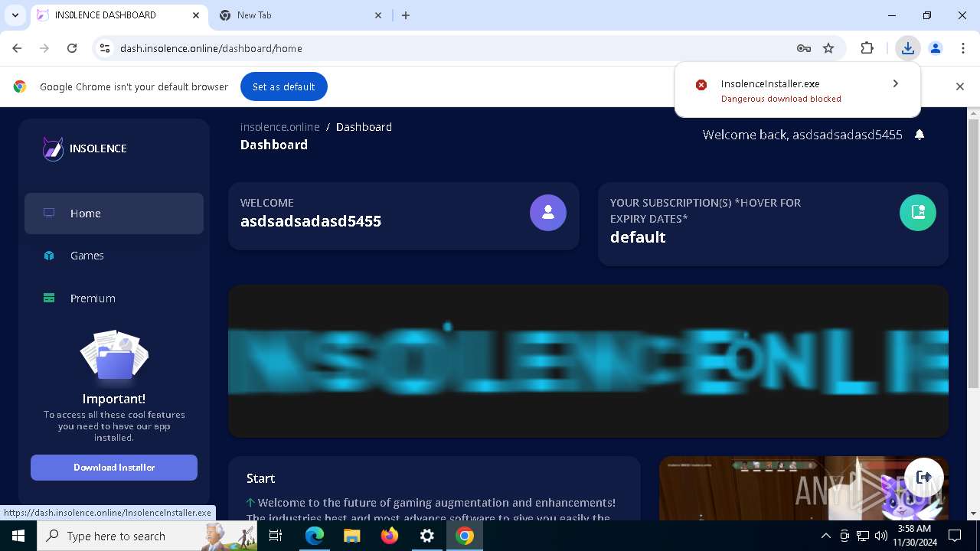
Task: Click the Premium card icon
Action: pos(49,298)
